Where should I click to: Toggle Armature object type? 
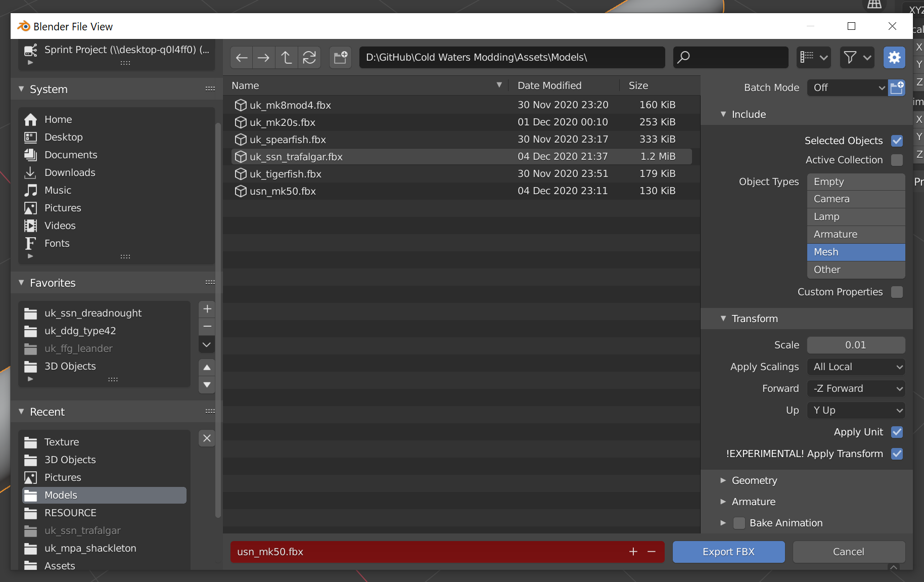click(x=856, y=234)
